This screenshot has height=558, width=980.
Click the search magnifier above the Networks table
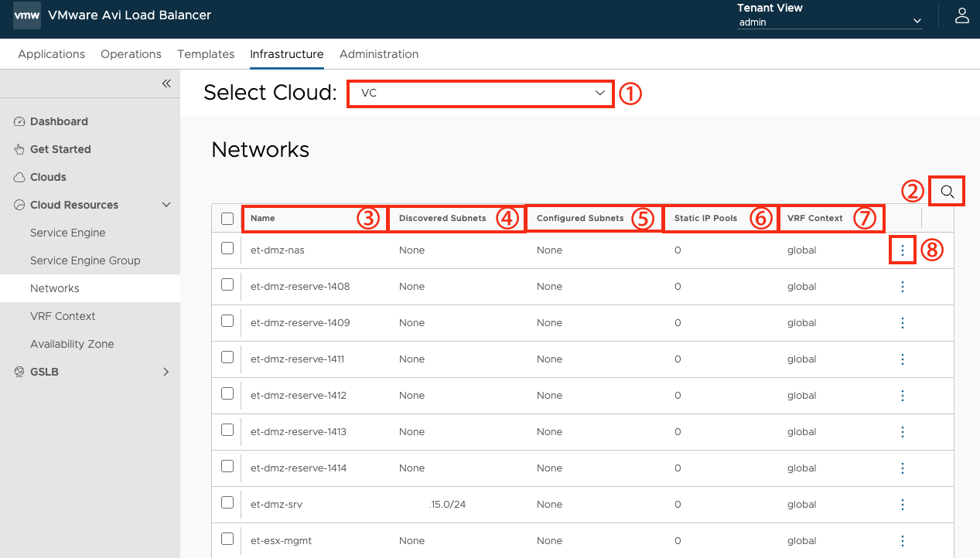click(x=948, y=191)
